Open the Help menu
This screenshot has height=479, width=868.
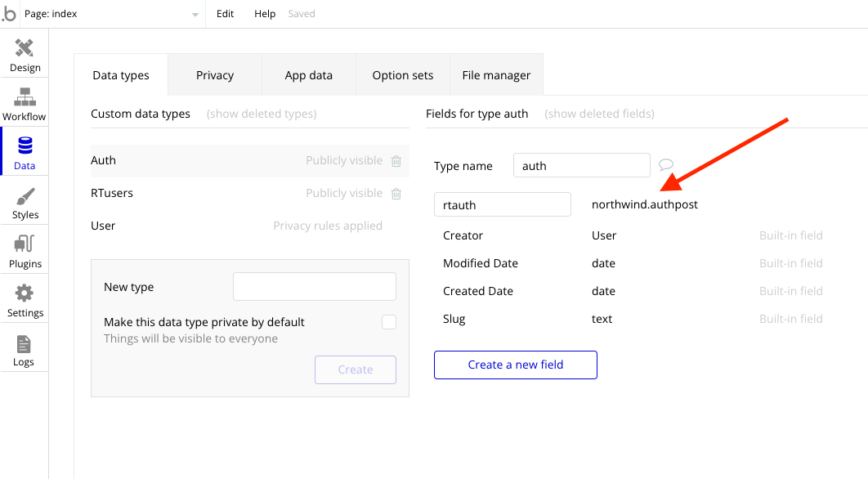265,14
